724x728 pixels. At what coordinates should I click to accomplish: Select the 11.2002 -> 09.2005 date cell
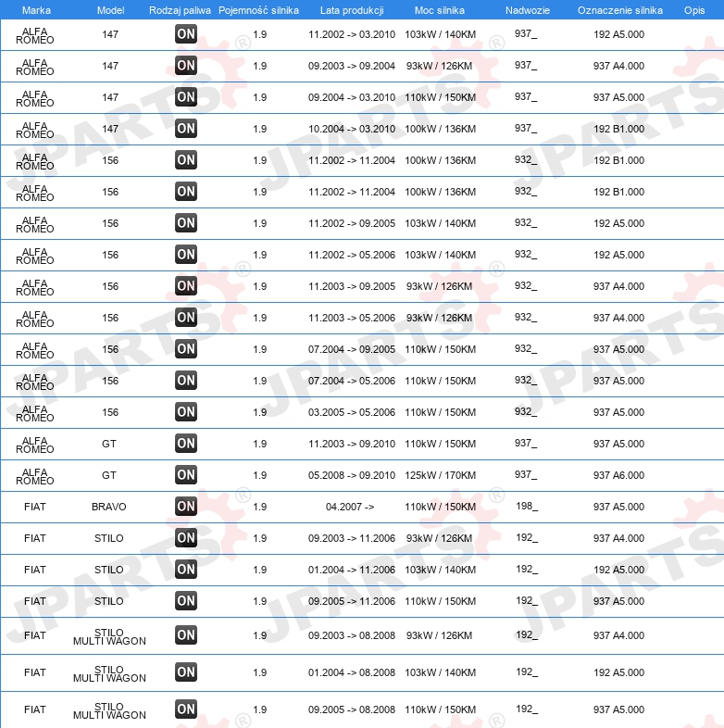pos(352,223)
